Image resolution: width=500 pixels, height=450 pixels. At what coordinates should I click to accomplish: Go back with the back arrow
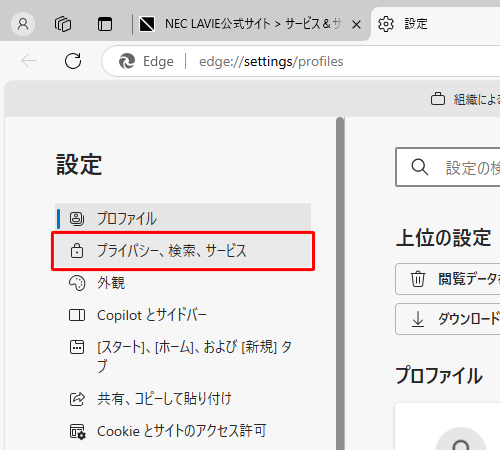pos(29,61)
